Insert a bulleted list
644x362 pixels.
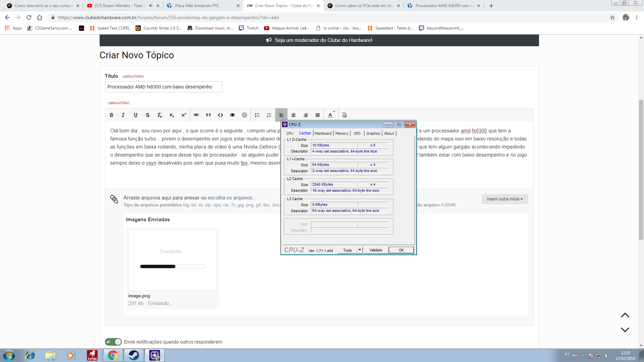point(257,115)
